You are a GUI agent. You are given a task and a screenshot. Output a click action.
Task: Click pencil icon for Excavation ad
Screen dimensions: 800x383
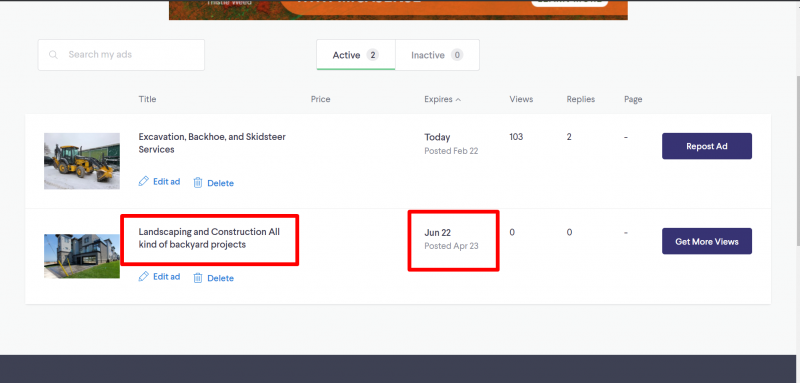144,181
